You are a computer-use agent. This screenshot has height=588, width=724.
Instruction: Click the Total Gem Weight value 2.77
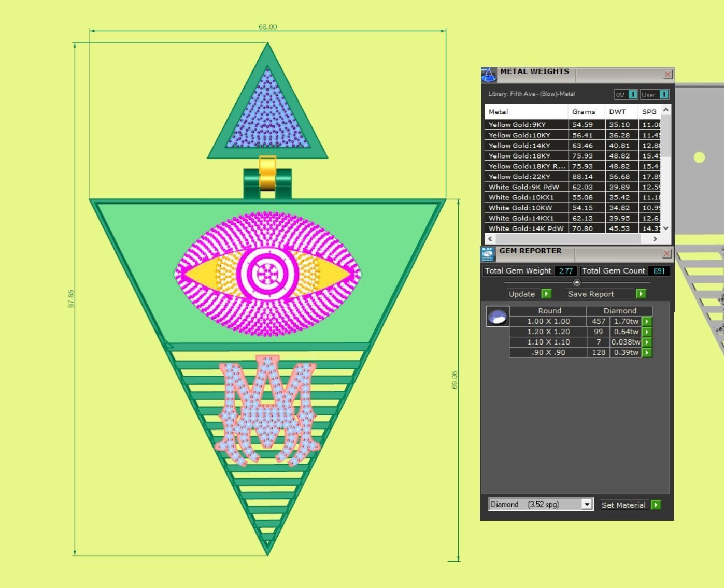point(565,271)
